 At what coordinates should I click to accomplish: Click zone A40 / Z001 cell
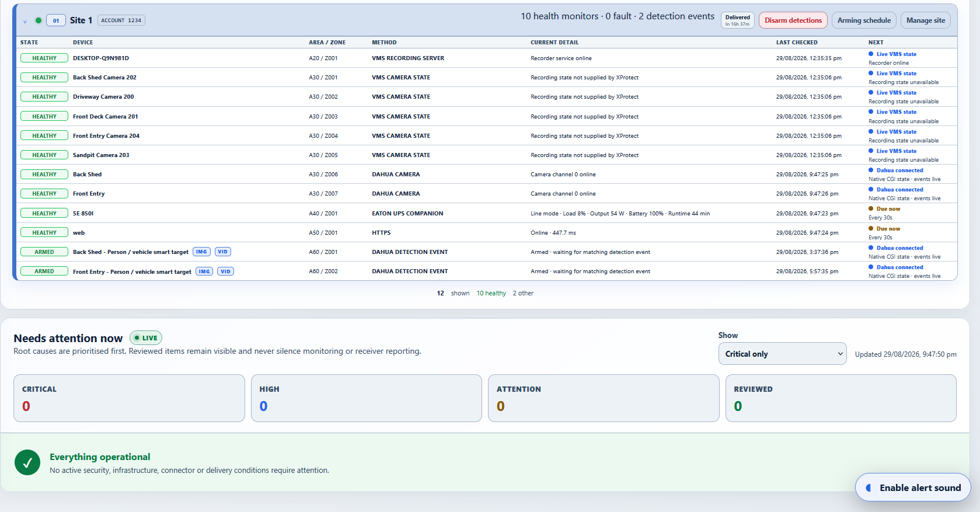click(323, 213)
